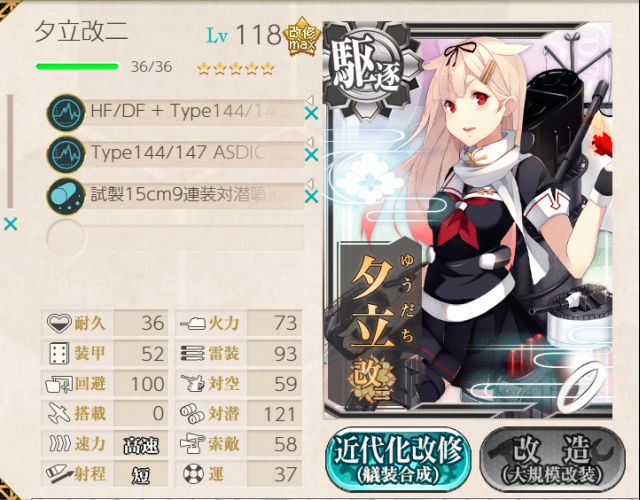Click the 火力 firepower turret icon
This screenshot has width=640, height=500.
(x=193, y=324)
